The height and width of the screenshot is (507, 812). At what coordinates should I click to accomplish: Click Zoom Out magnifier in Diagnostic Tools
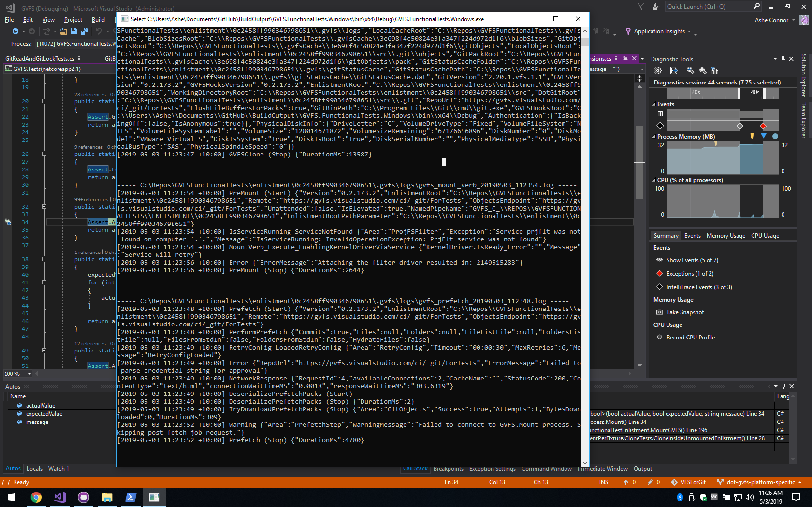[703, 70]
